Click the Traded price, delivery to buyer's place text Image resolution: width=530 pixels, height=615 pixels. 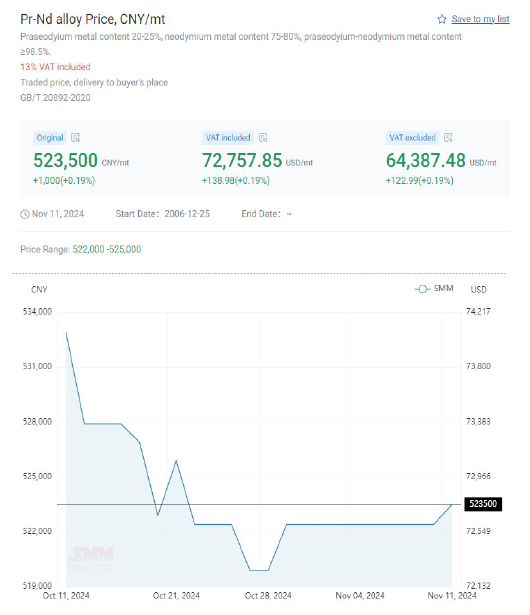point(94,82)
